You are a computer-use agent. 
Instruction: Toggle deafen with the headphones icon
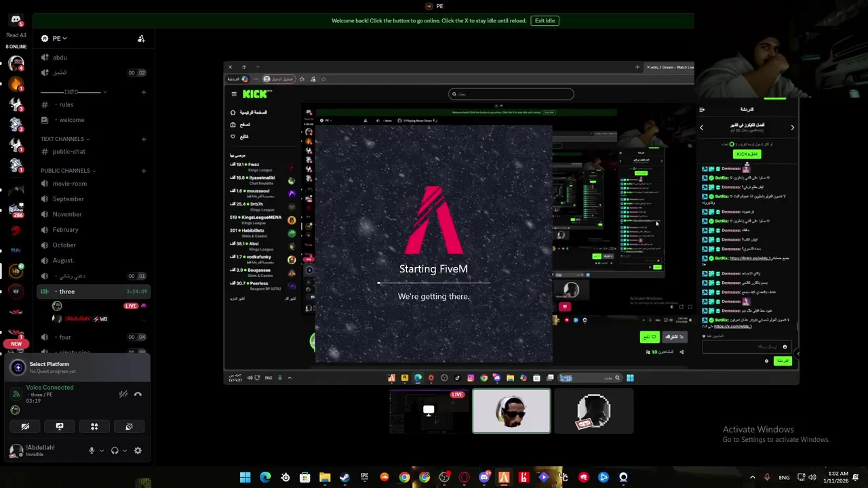click(x=115, y=451)
